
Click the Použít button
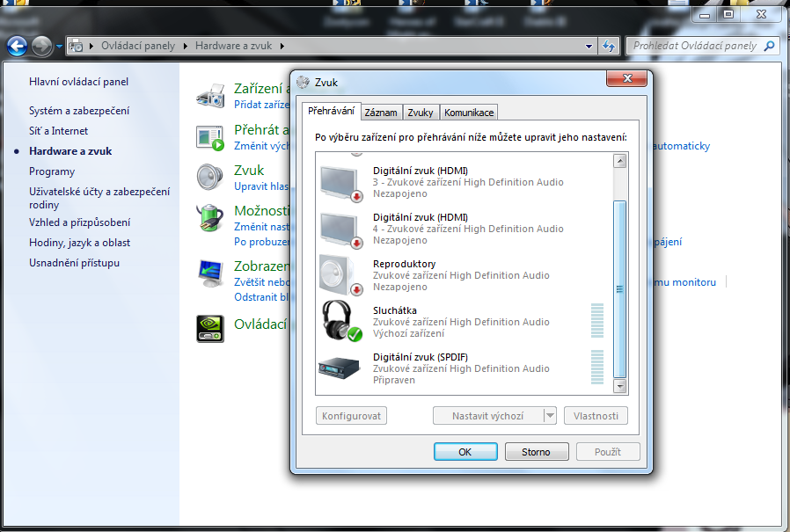tap(608, 452)
